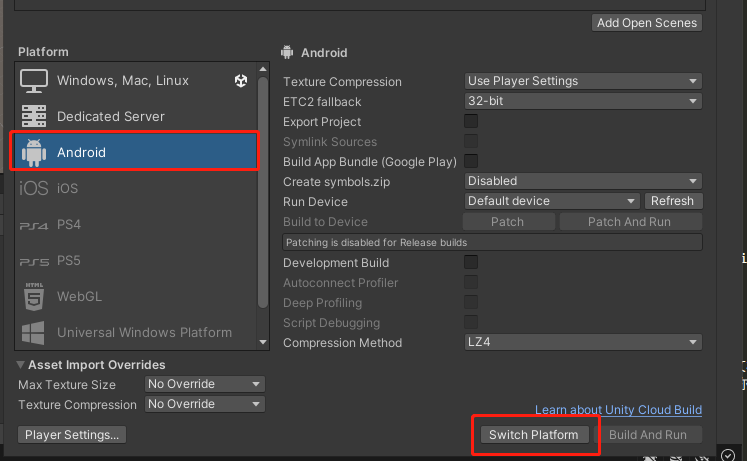Click the Windows, Mac, Linux monitor icon

(34, 81)
